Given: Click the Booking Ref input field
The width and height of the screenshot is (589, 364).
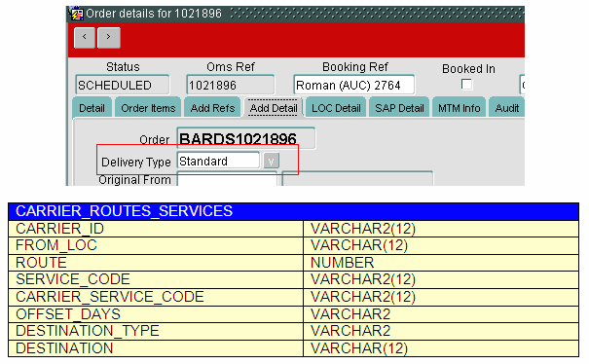Looking at the screenshot, I should tap(353, 86).
